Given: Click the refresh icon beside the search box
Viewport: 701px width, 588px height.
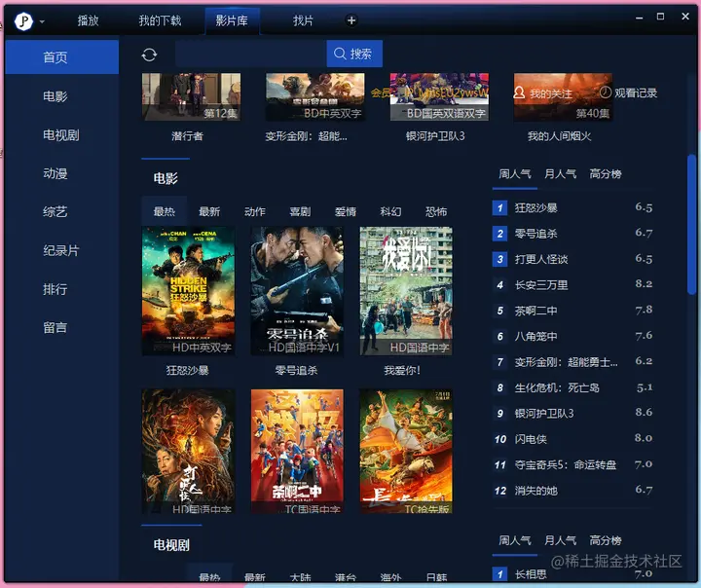Looking at the screenshot, I should click(x=149, y=55).
